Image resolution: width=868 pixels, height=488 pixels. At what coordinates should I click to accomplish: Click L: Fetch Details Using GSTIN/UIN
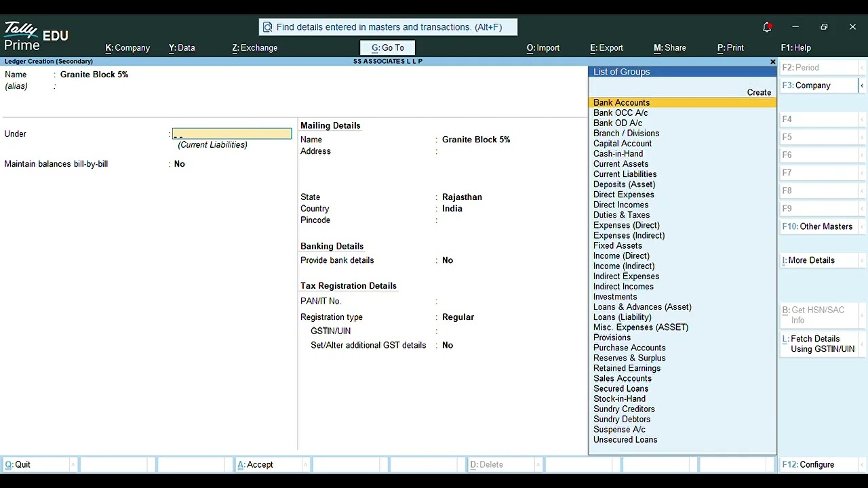[818, 344]
